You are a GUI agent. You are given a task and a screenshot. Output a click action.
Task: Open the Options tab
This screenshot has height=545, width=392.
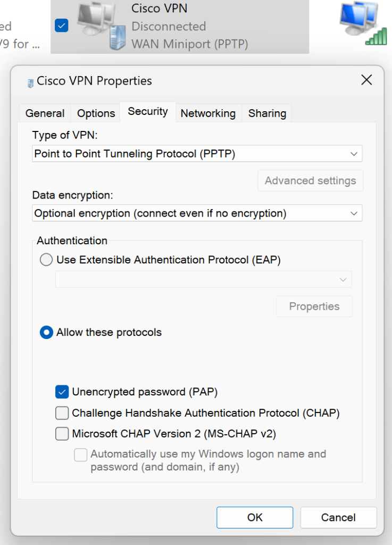[95, 113]
